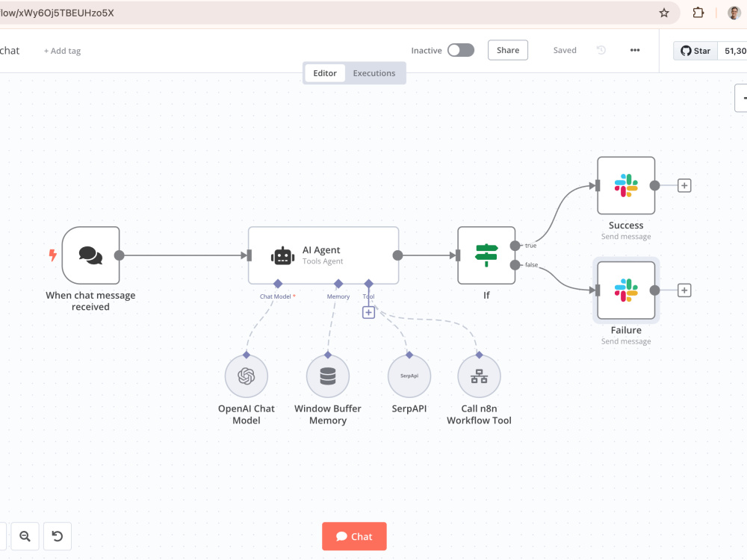Open the Success Slack node
This screenshot has width=747, height=560.
[626, 185]
